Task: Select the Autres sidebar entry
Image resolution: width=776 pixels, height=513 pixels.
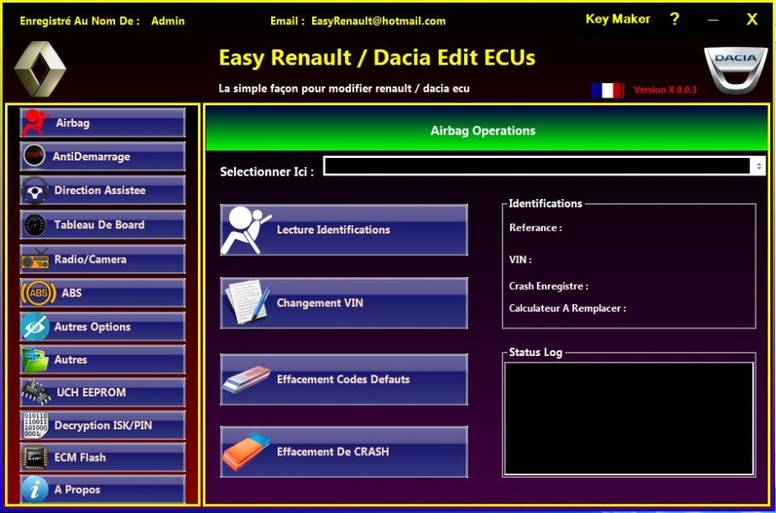Action: click(102, 360)
